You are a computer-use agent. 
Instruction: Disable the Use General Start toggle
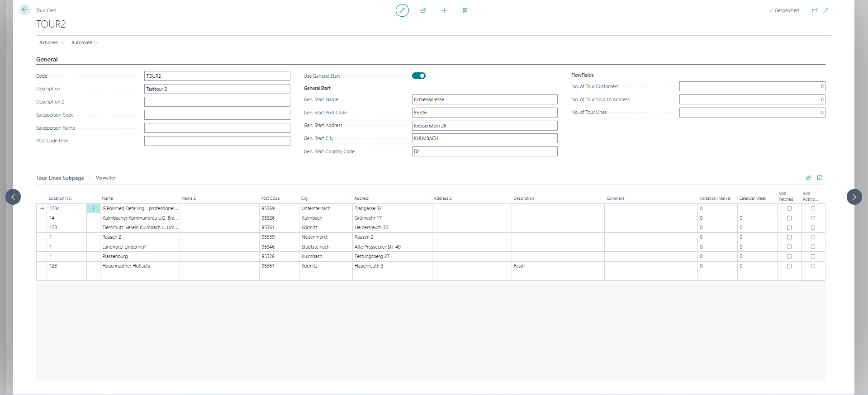(x=418, y=76)
